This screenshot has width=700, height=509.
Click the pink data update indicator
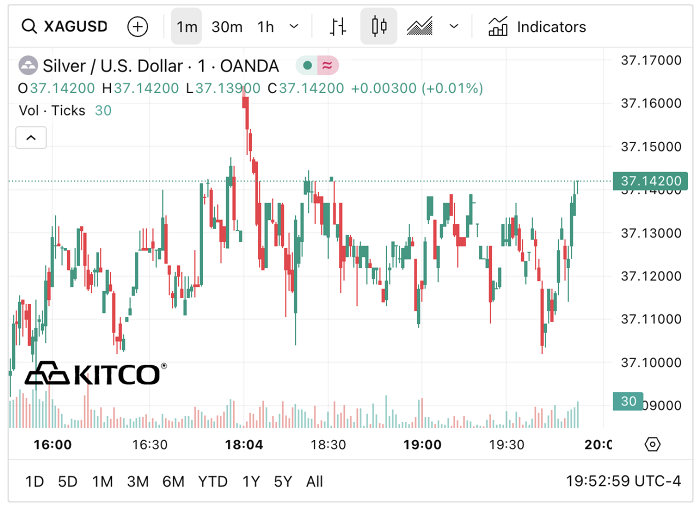(x=328, y=66)
